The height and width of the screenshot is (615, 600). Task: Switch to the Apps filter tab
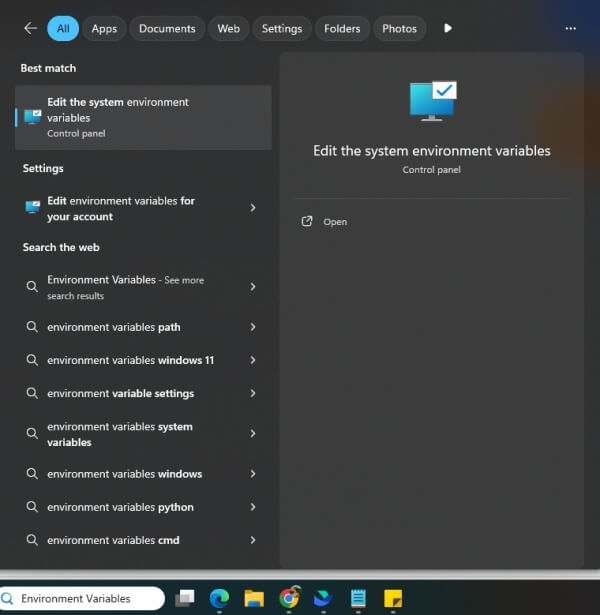[x=104, y=28]
